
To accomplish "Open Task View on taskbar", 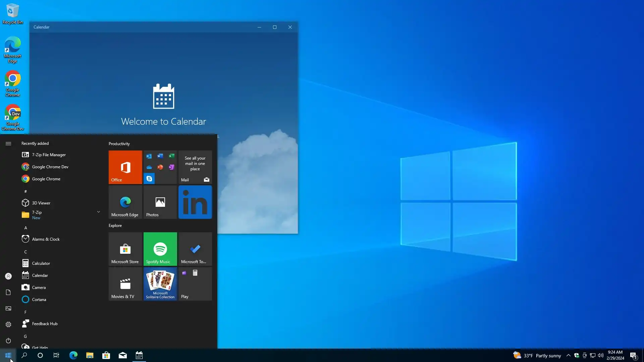I will tap(56, 355).
